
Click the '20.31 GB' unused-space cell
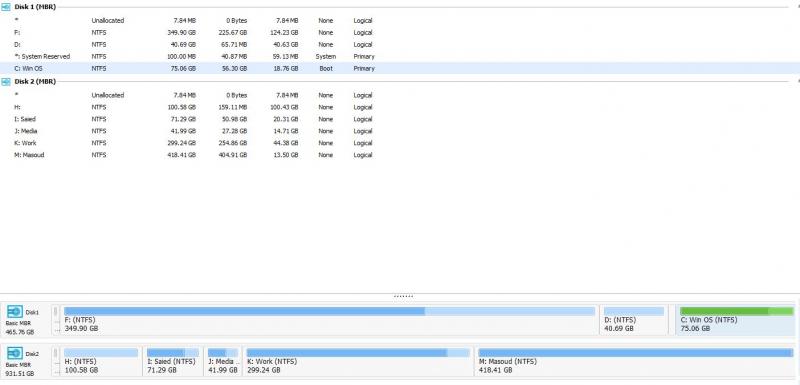(x=285, y=119)
